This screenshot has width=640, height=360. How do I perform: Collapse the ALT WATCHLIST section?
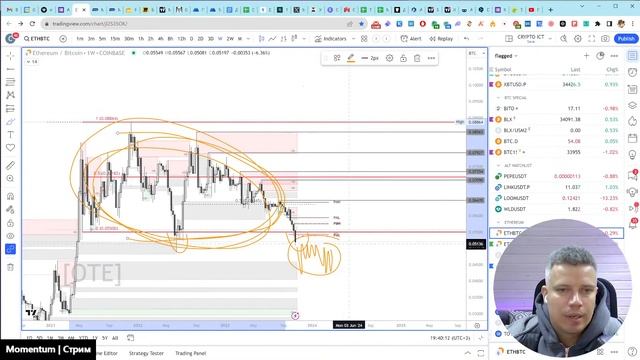click(x=498, y=165)
